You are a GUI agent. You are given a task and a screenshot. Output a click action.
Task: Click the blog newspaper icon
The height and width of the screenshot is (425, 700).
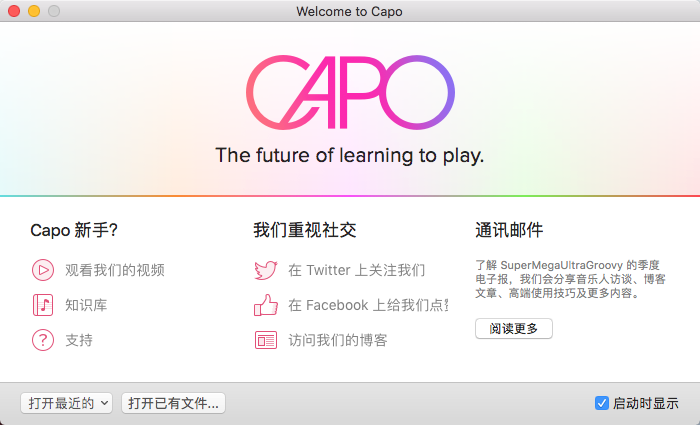click(266, 340)
